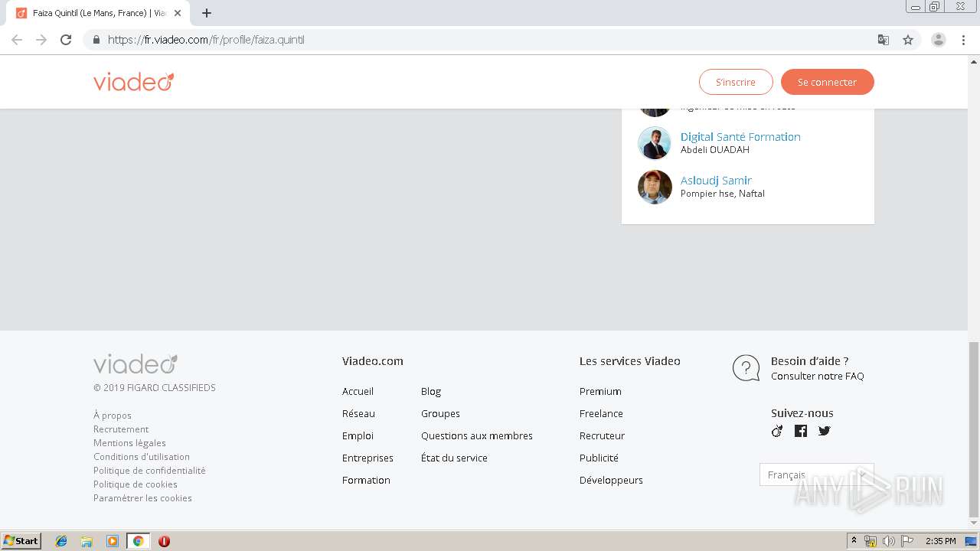Open the Recruteur service link
The width and height of the screenshot is (980, 551).
coord(602,435)
